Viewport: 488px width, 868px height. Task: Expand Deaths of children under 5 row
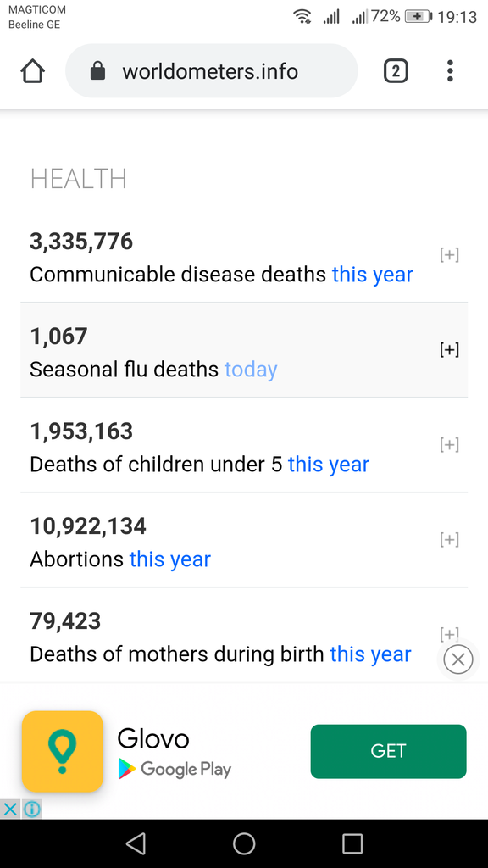pyautogui.click(x=449, y=444)
